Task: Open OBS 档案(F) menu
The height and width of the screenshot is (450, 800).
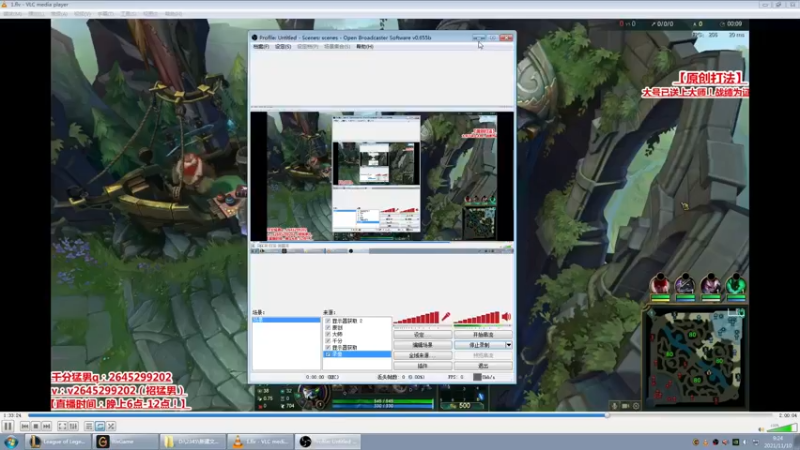Action: pyautogui.click(x=261, y=46)
